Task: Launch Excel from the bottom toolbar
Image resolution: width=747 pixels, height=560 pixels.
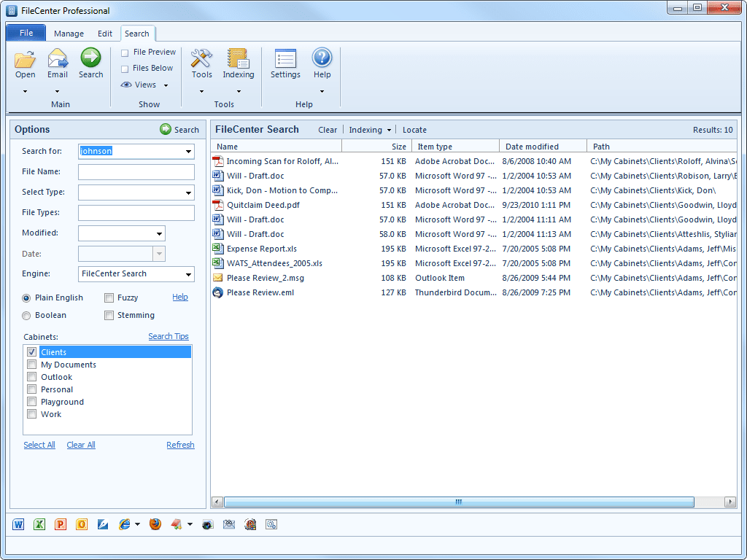Action: (x=39, y=524)
